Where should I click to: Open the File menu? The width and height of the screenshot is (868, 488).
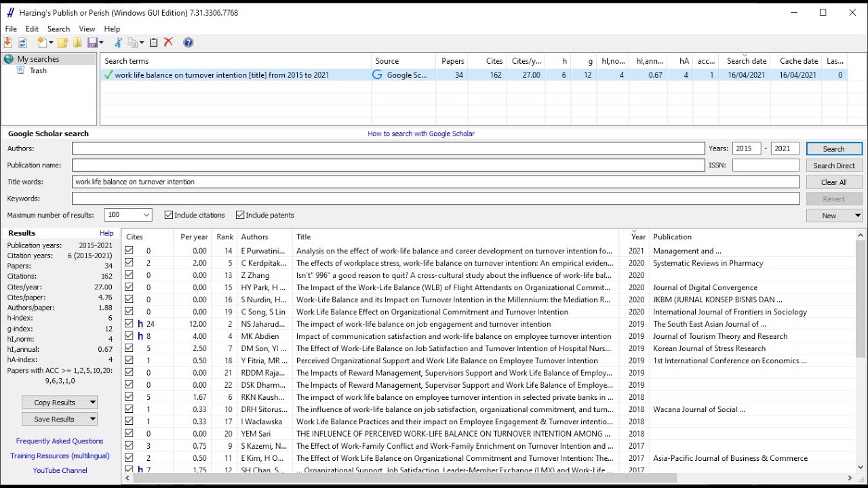click(x=11, y=29)
